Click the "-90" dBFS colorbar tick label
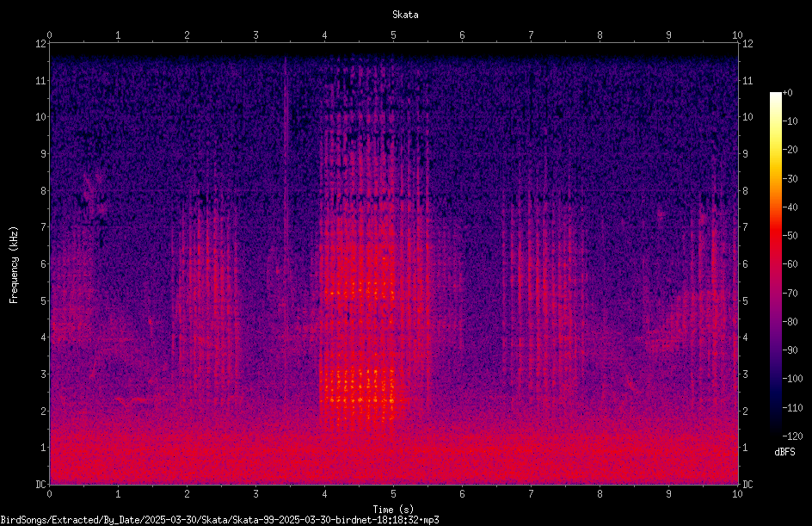 click(790, 350)
